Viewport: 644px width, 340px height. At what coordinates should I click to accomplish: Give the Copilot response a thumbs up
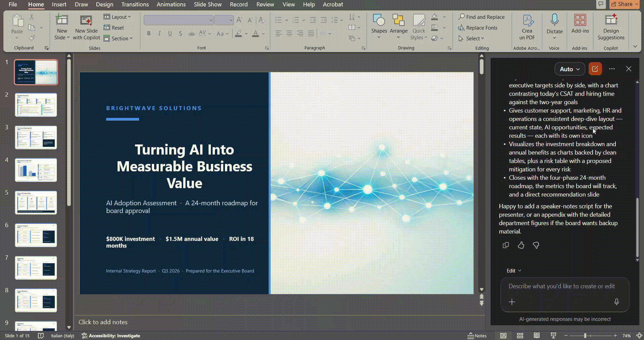tap(521, 245)
